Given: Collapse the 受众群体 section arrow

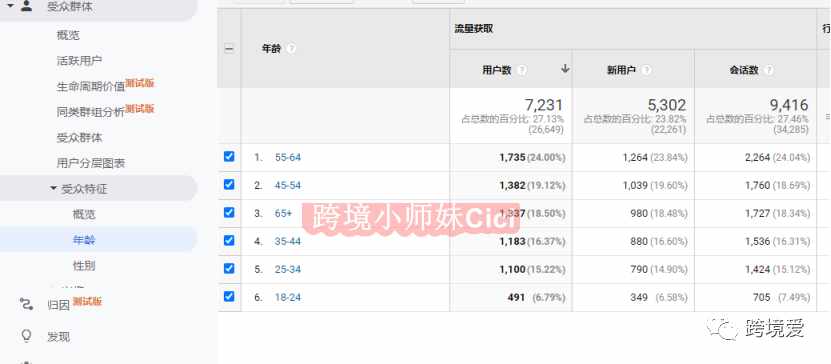Looking at the screenshot, I should coord(10,6).
